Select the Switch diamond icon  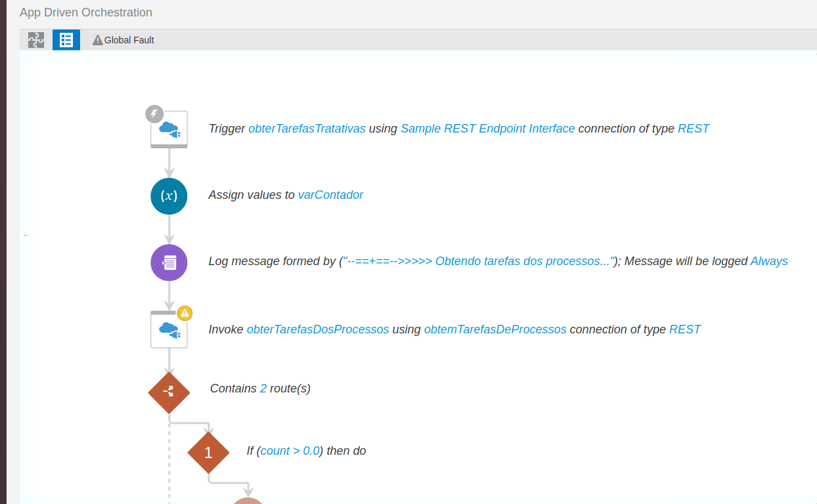(x=169, y=392)
